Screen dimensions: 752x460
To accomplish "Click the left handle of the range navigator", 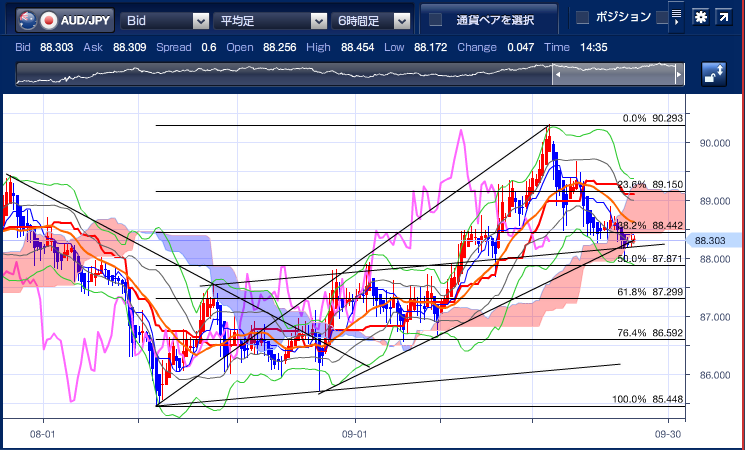I will click(558, 75).
